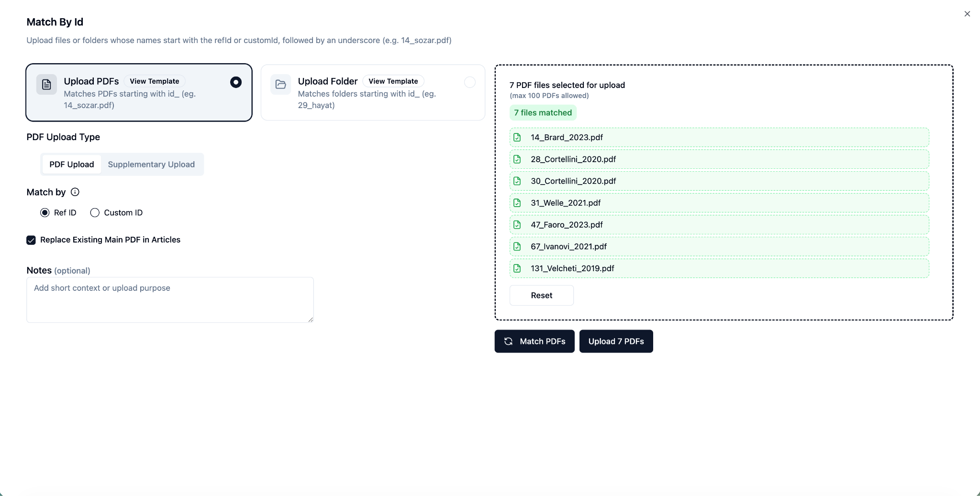The height and width of the screenshot is (496, 980).
Task: View Template for Upload PDFs
Action: click(154, 81)
